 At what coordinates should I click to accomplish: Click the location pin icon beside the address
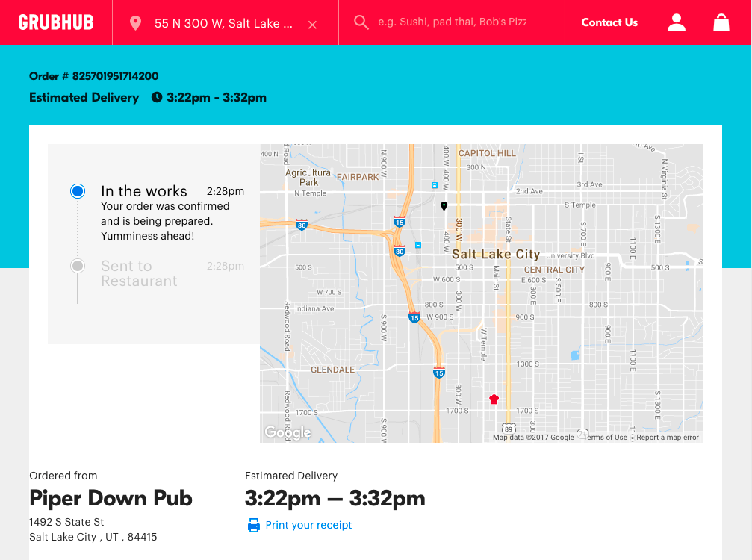[x=135, y=22]
